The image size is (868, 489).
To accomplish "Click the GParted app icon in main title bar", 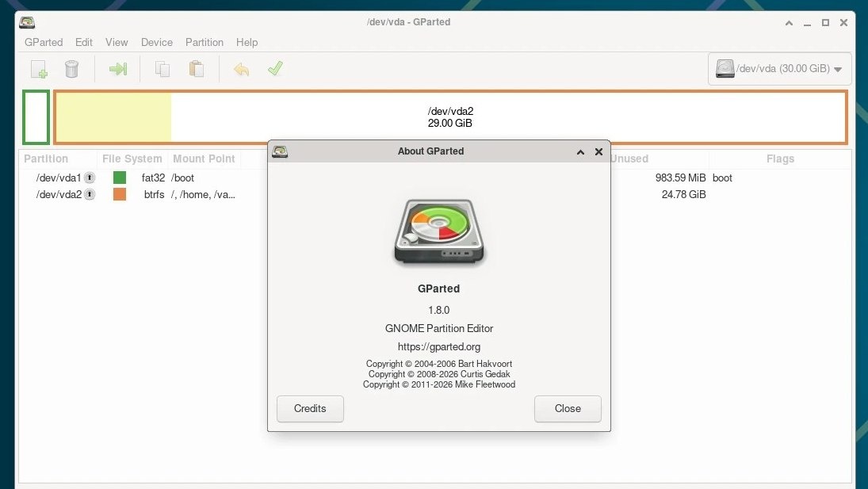I will (x=27, y=22).
